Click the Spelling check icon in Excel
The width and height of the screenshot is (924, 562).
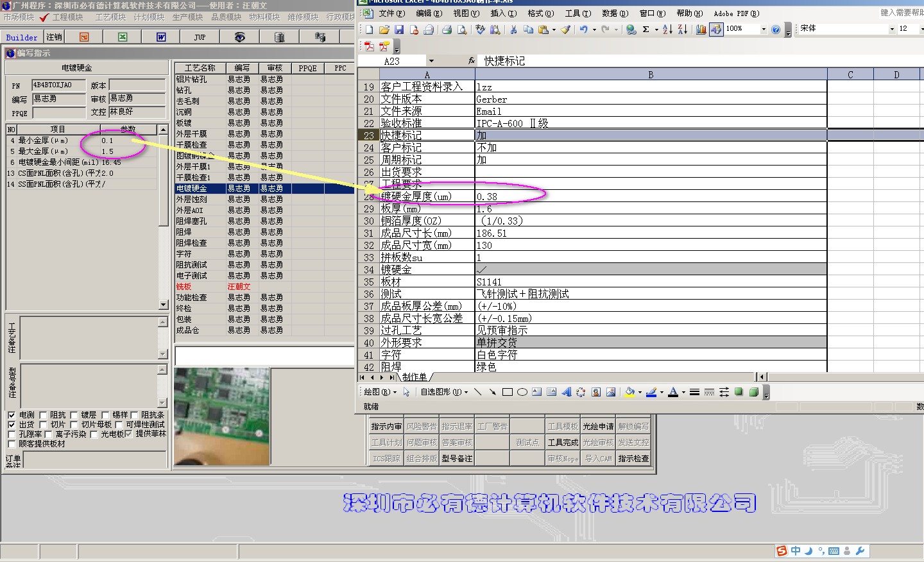pos(480,30)
